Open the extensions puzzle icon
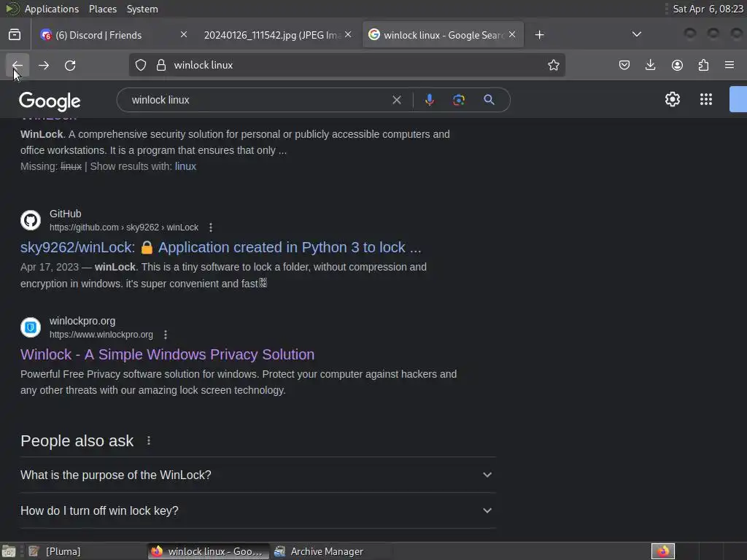Viewport: 747px width, 560px height. tap(703, 65)
